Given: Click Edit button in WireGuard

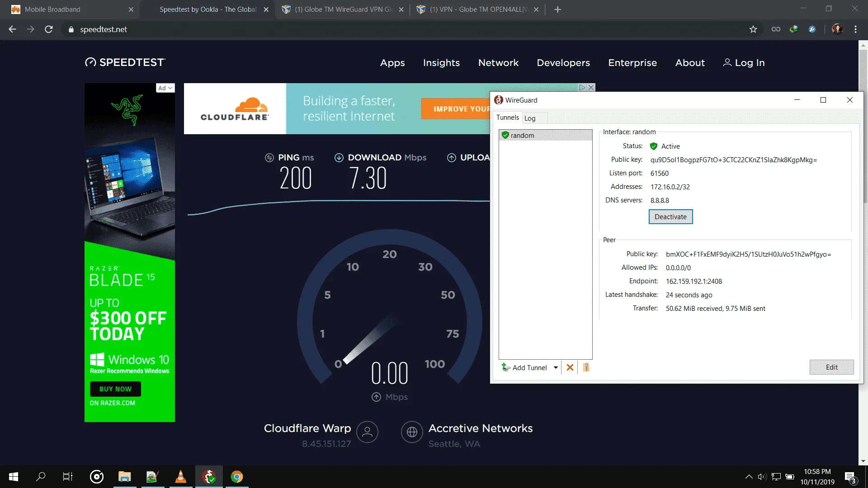Looking at the screenshot, I should coord(831,367).
